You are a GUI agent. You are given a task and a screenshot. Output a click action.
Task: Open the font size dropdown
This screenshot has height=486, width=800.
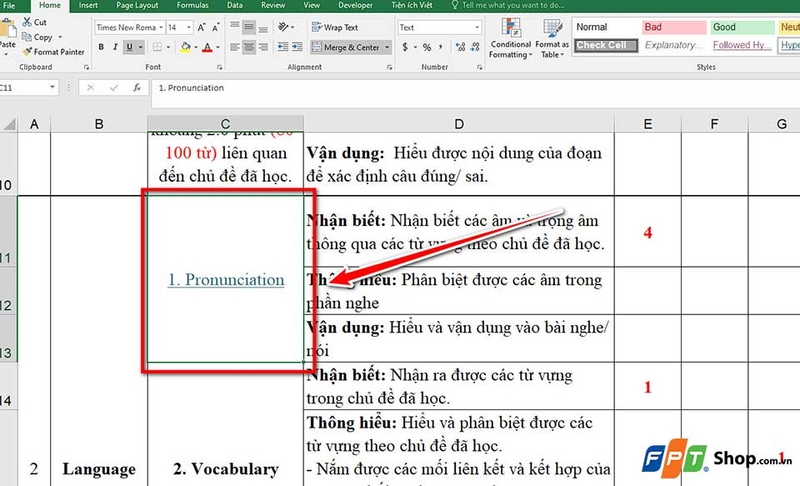click(x=189, y=27)
